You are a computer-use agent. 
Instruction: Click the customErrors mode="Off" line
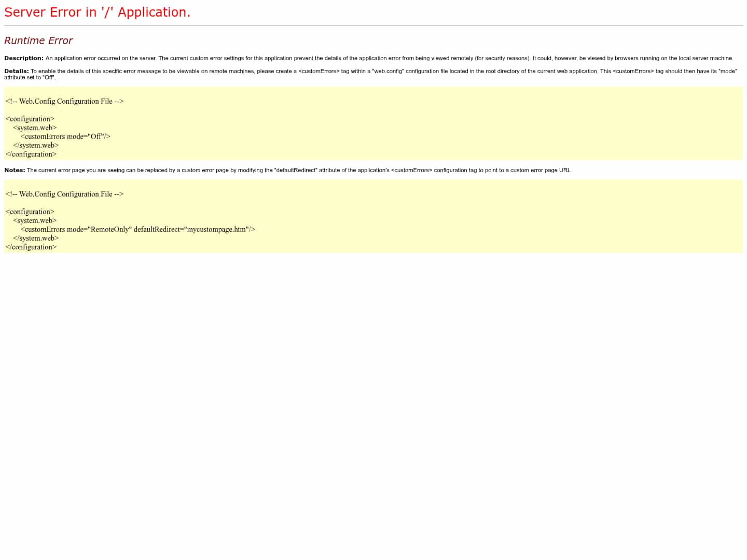click(65, 136)
